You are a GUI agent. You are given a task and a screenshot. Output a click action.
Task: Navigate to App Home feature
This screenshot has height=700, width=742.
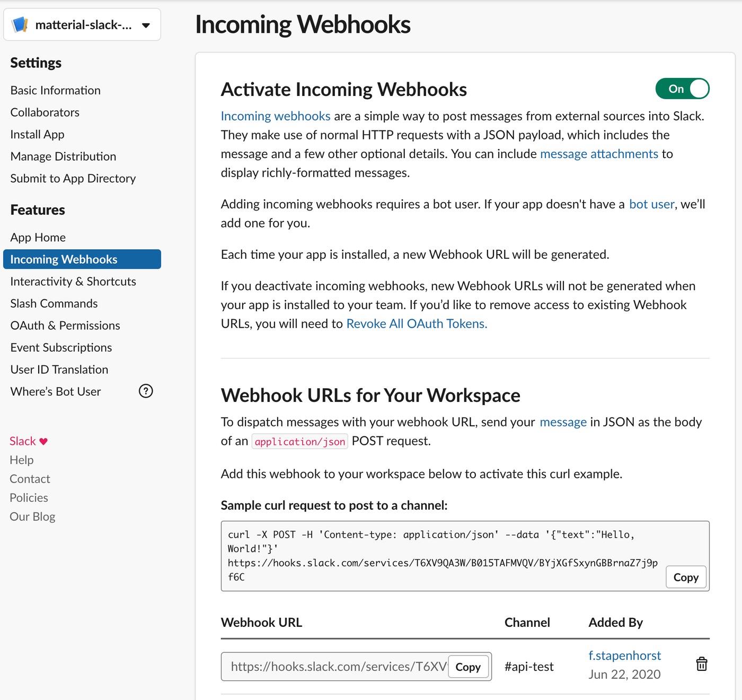point(38,237)
